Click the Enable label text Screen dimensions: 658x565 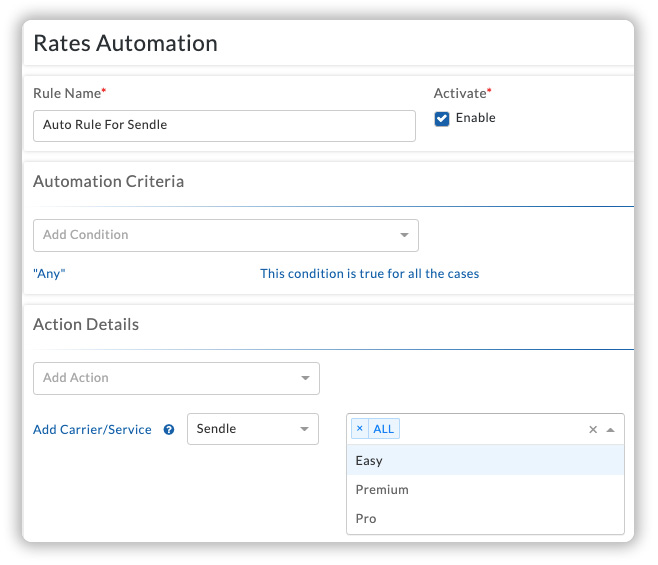click(475, 118)
